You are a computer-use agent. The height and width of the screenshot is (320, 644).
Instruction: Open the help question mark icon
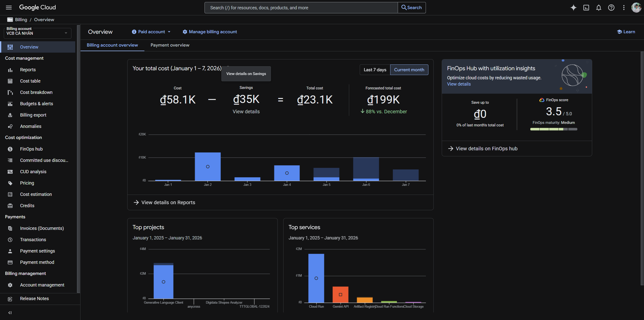[611, 8]
